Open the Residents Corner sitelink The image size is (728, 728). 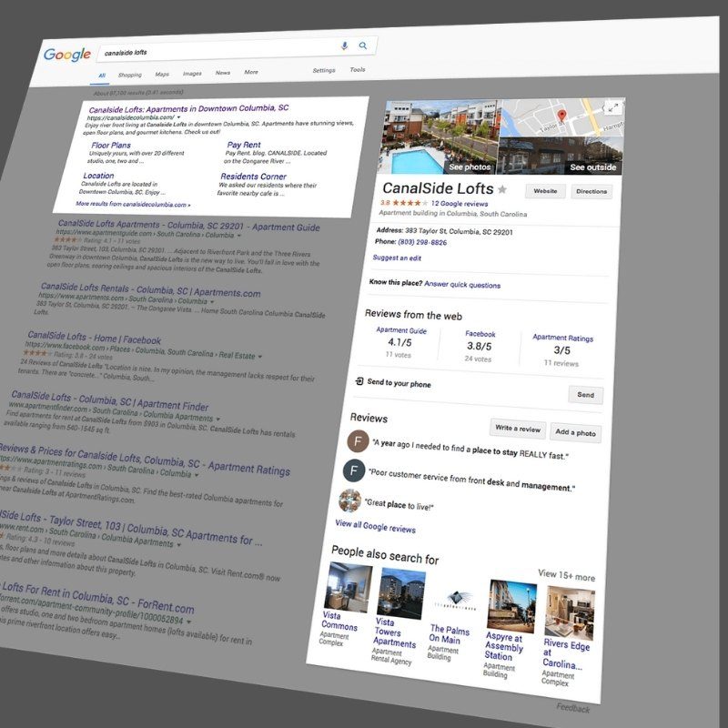254,177
